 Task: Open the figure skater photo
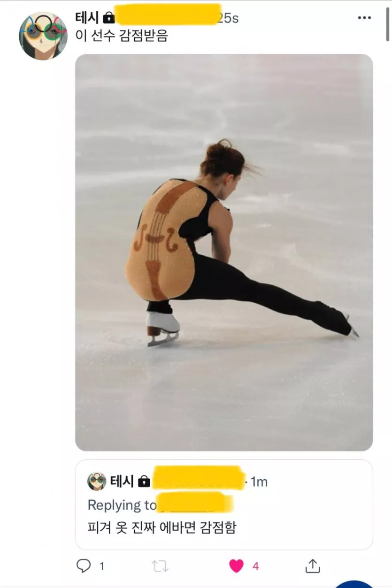(224, 252)
